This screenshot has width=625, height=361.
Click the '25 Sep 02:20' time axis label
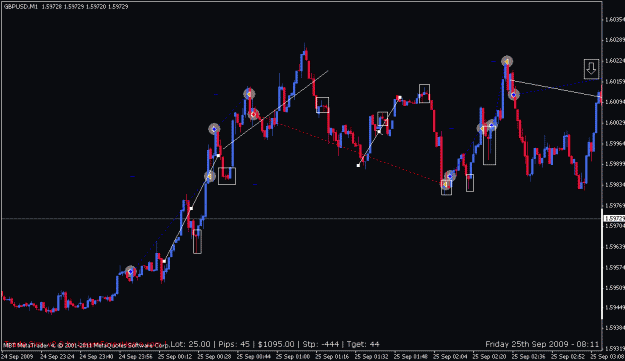[x=489, y=356]
